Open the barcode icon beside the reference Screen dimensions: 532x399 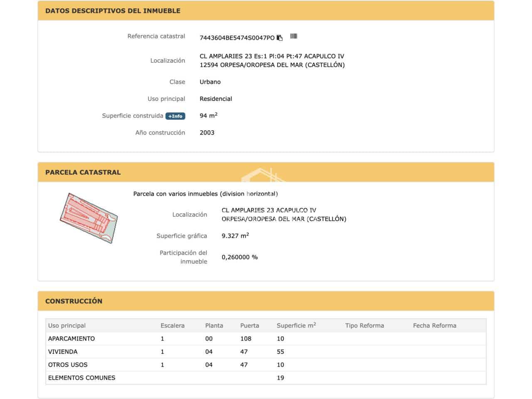point(294,36)
